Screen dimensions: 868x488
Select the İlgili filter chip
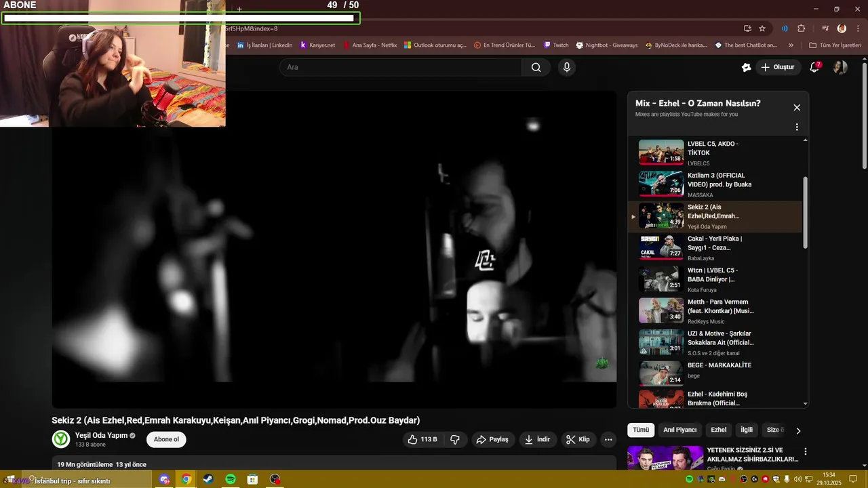coord(747,430)
